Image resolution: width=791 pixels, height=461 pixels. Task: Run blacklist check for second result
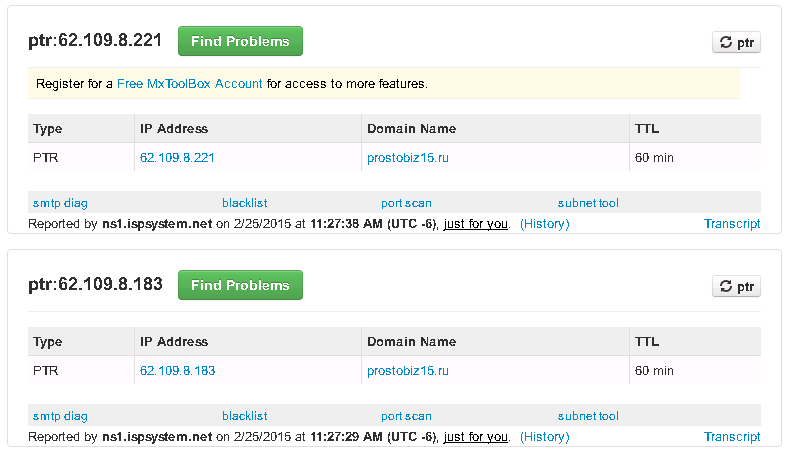click(245, 416)
